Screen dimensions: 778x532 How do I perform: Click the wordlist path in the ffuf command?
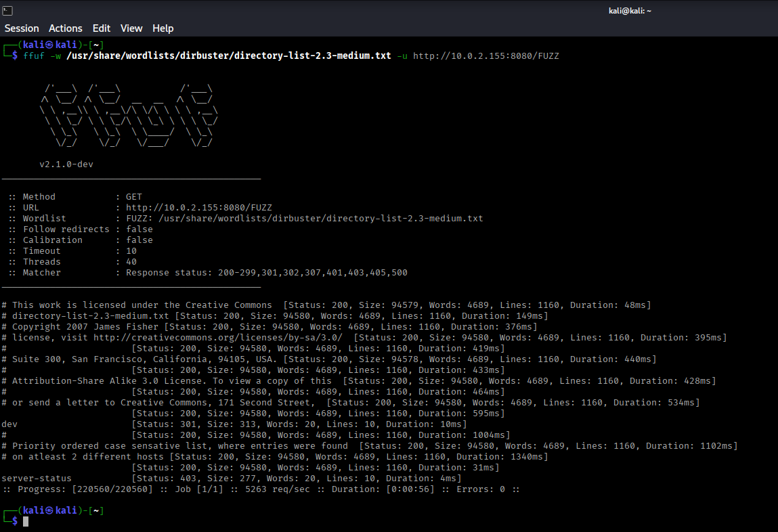coord(229,56)
